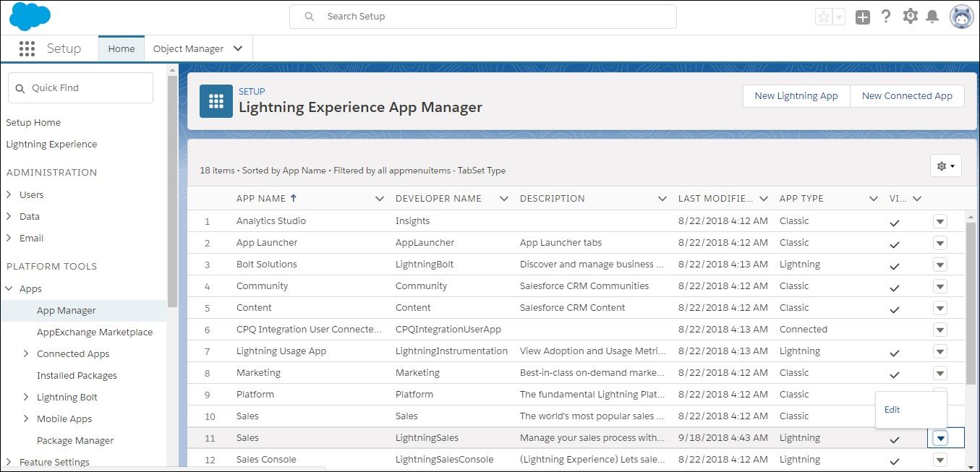Select Edit in the row action menu
The image size is (980, 472).
[892, 409]
